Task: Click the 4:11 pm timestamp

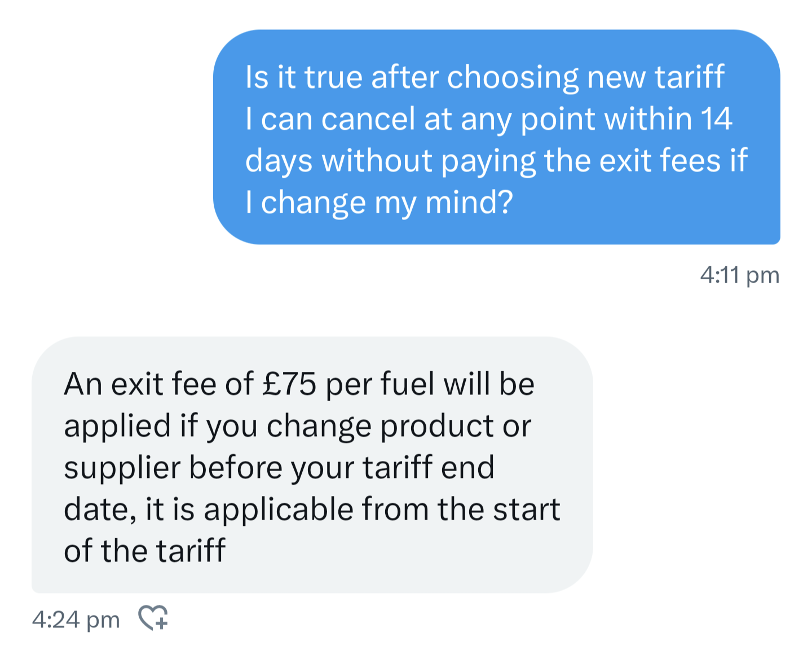Action: pyautogui.click(x=739, y=275)
